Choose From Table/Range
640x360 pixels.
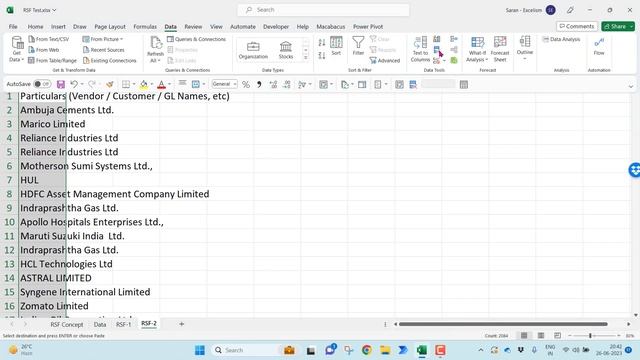[52, 60]
